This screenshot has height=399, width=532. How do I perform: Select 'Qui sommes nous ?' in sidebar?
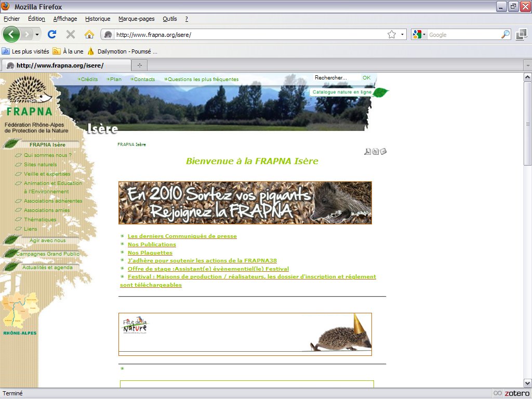48,155
